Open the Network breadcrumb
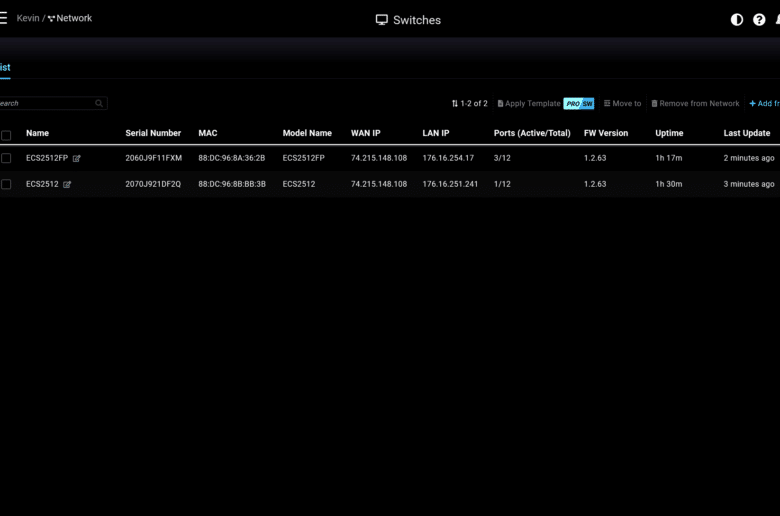780x516 pixels. point(70,18)
